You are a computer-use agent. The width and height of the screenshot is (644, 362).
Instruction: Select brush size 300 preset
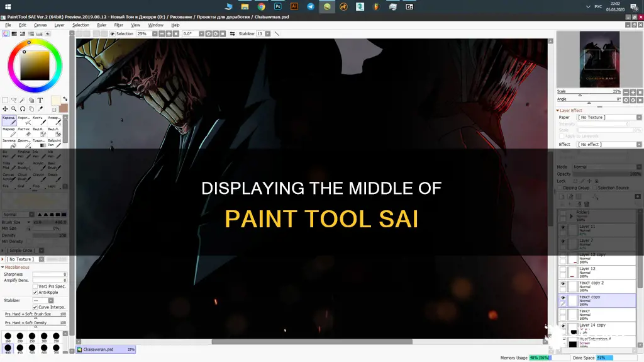tap(44, 337)
